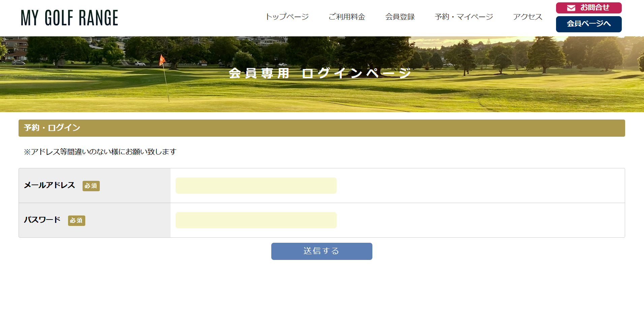This screenshot has width=644, height=334.
Task: Select 予約・マイページ in the navigation
Action: point(464,17)
